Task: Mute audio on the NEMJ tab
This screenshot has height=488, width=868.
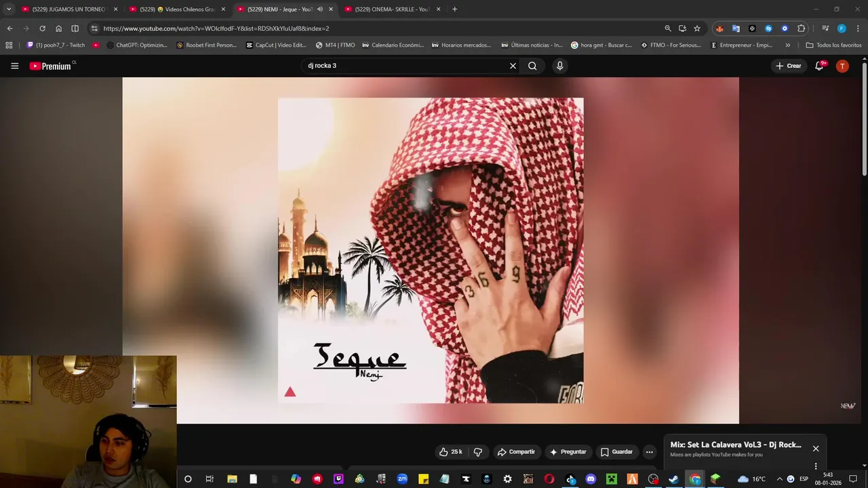Action: pyautogui.click(x=320, y=9)
